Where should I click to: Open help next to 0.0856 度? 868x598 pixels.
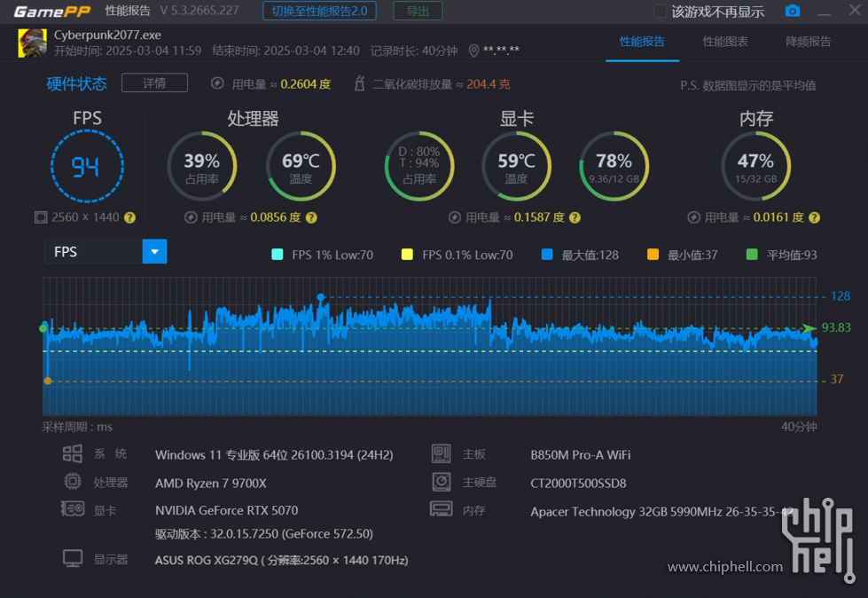311,217
